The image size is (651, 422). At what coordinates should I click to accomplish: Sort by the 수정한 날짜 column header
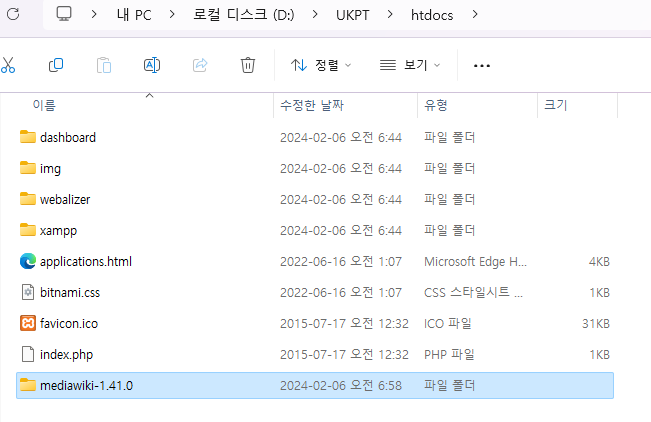click(312, 106)
